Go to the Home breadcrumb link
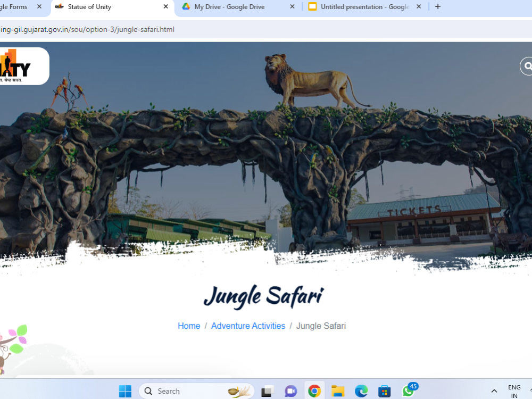 pos(189,326)
